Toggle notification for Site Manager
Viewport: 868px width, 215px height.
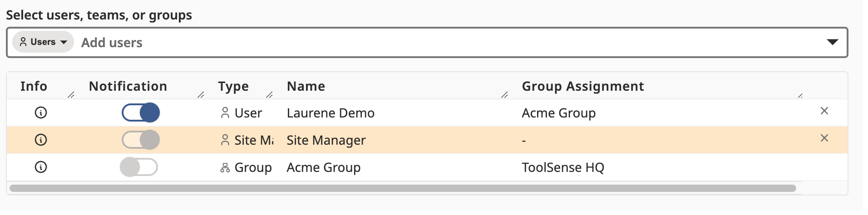[141, 140]
